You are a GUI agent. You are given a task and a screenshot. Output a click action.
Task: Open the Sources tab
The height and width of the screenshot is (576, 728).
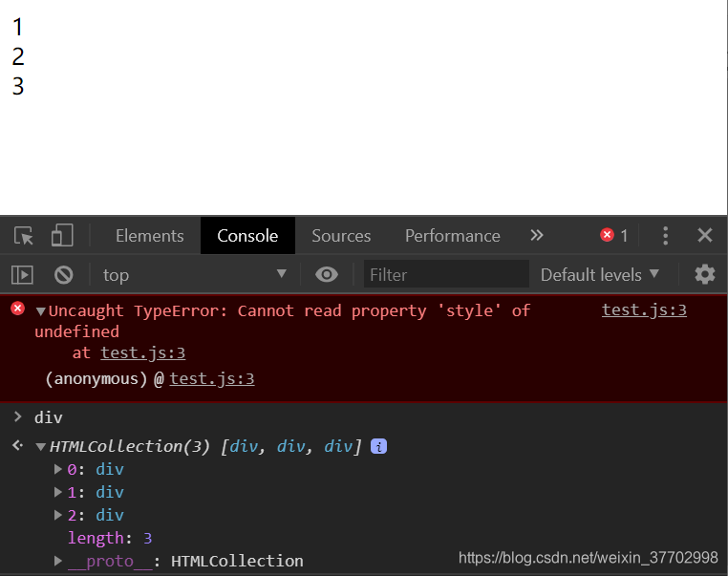(x=341, y=236)
